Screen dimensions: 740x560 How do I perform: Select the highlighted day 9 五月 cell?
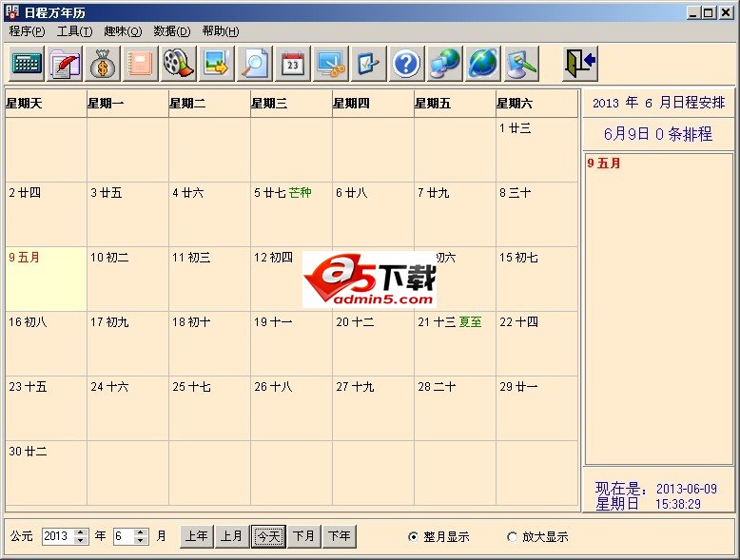[47, 279]
